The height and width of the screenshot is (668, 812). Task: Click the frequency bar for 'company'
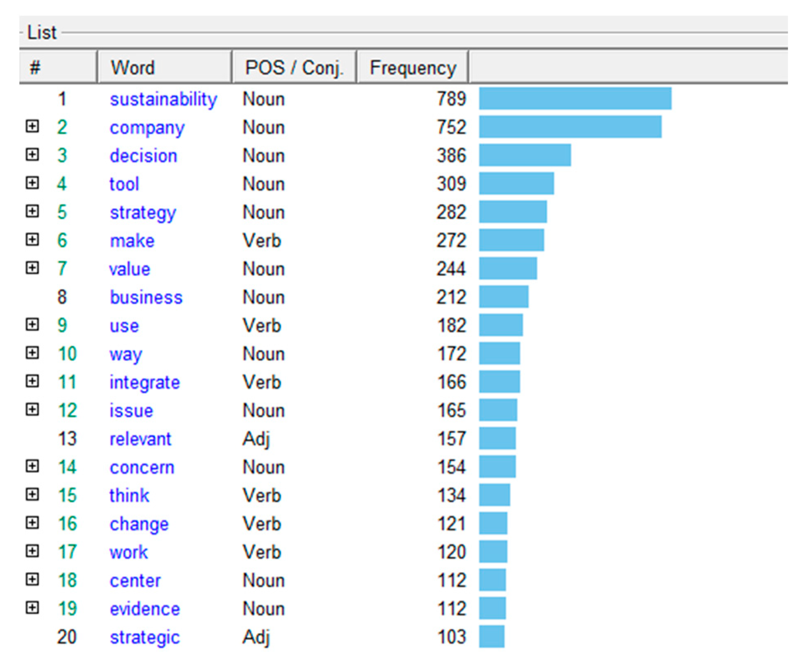coord(570,127)
